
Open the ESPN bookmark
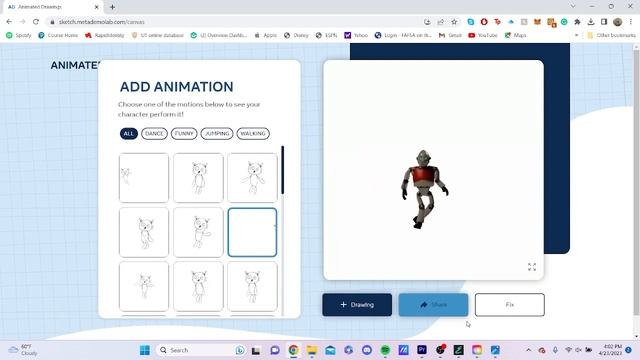point(327,36)
